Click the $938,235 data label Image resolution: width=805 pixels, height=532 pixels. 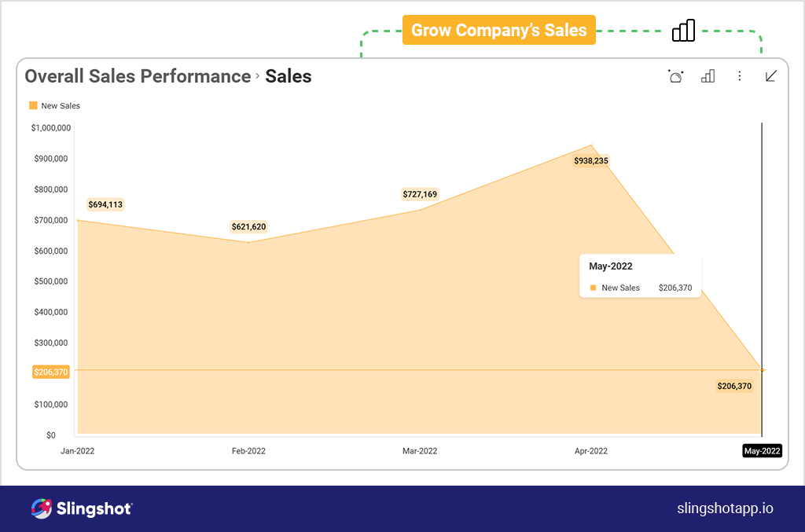tap(591, 160)
